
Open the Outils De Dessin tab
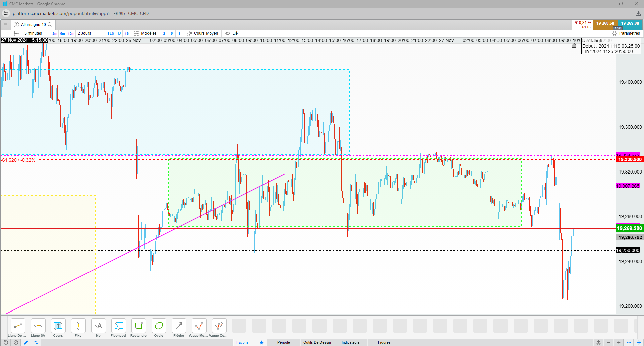click(317, 342)
